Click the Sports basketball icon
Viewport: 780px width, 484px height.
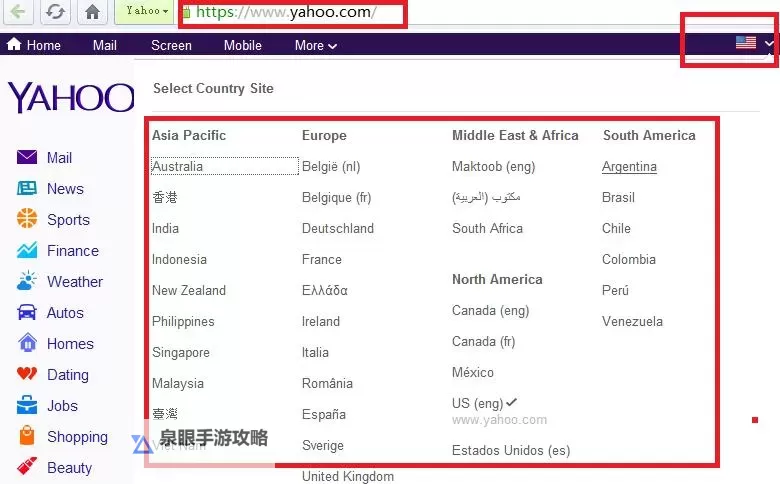pyautogui.click(x=27, y=218)
